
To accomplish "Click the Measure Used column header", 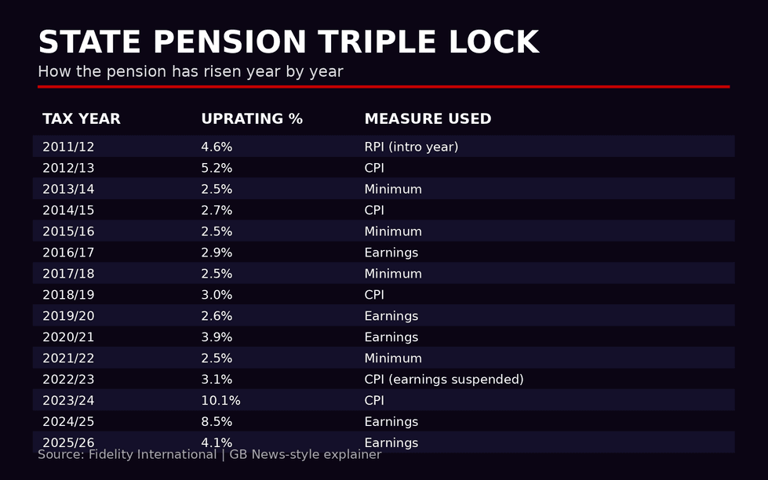I will (427, 119).
